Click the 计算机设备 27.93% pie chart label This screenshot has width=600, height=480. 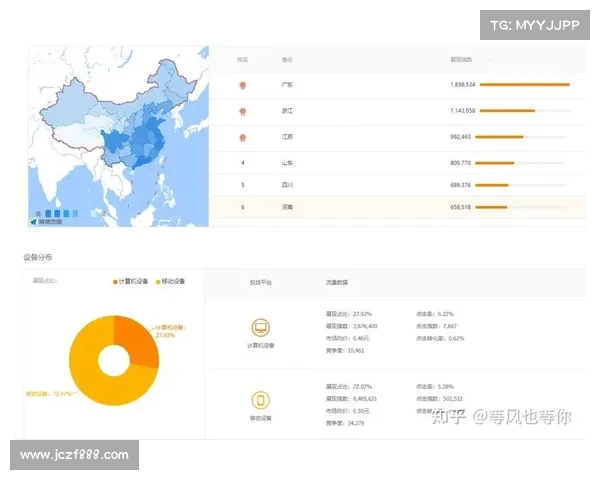170,331
